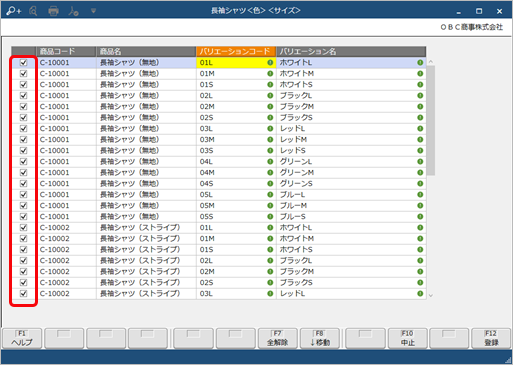
Task: Click green icon next to ホワイトS of C-10002
Action: point(420,250)
